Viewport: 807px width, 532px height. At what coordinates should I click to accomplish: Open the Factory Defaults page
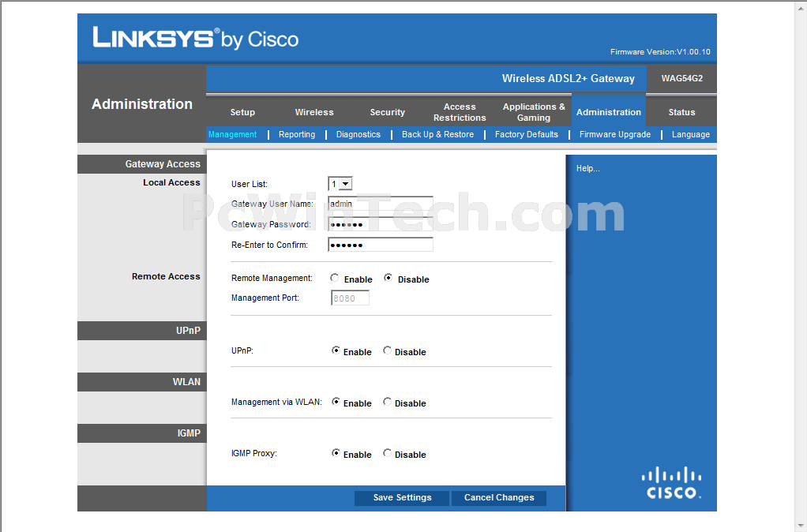point(527,134)
